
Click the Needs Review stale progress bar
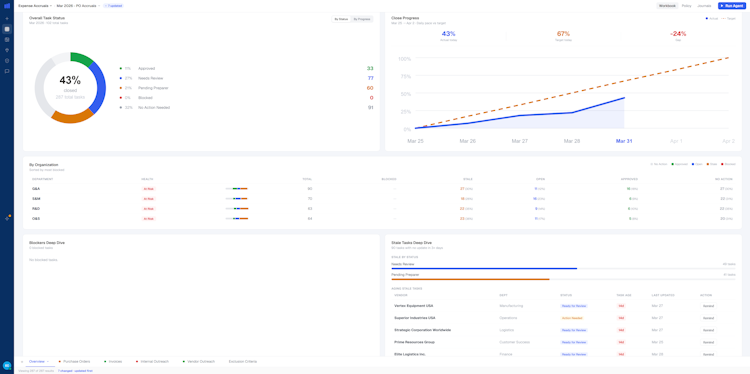[x=563, y=268]
